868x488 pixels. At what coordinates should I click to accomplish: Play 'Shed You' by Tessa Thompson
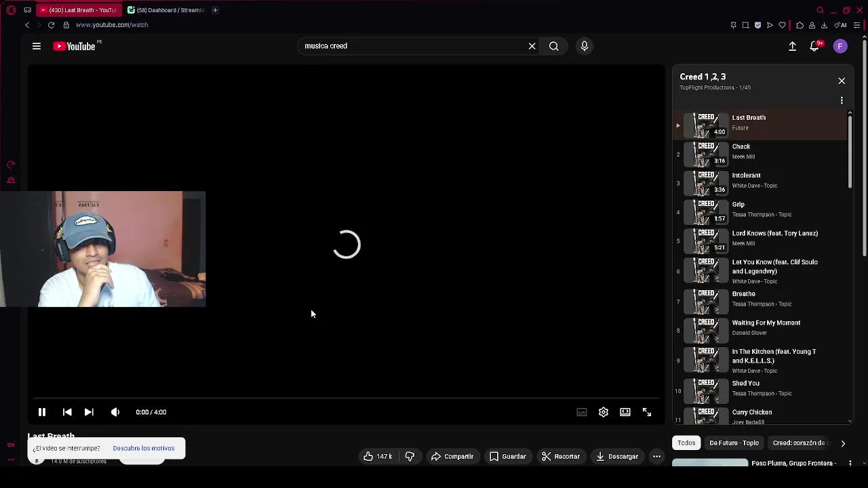(759, 391)
